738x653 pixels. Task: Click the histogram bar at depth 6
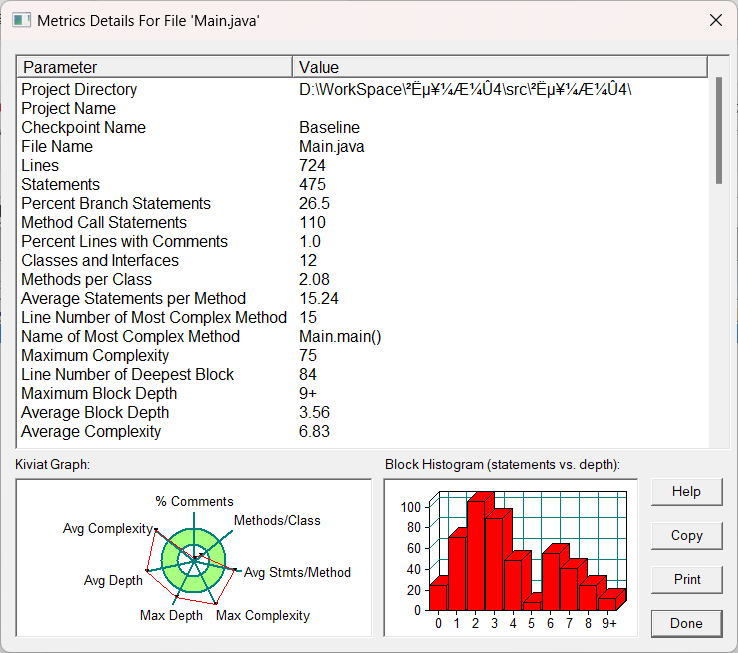click(x=552, y=580)
